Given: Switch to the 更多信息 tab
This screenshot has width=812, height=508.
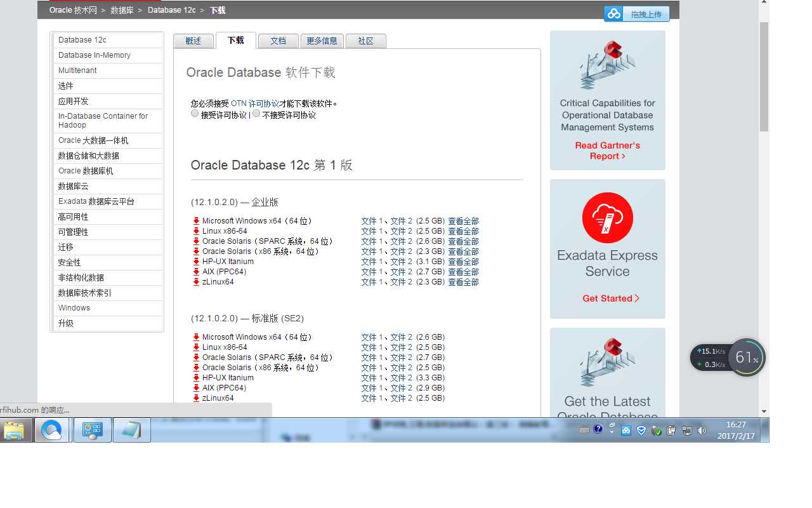Looking at the screenshot, I should [322, 41].
